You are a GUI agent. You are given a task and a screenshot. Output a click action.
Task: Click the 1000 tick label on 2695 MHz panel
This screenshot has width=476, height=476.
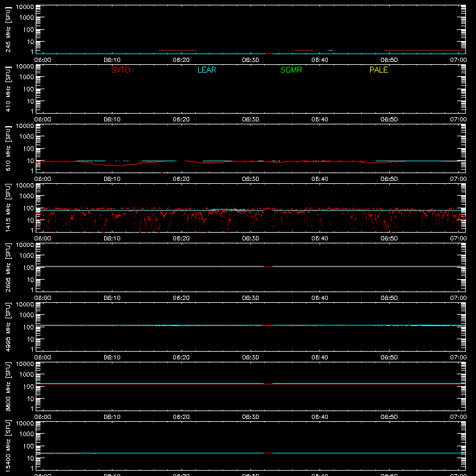(27, 256)
